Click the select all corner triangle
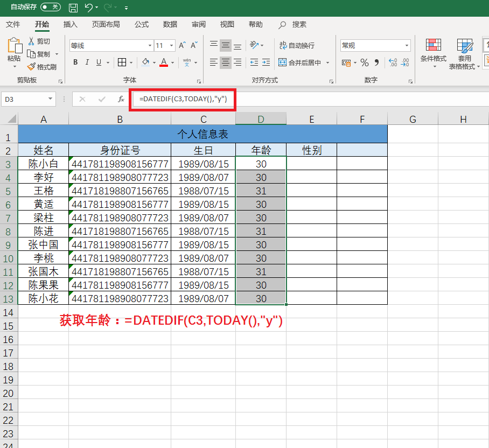The height and width of the screenshot is (448, 489). tap(12, 119)
